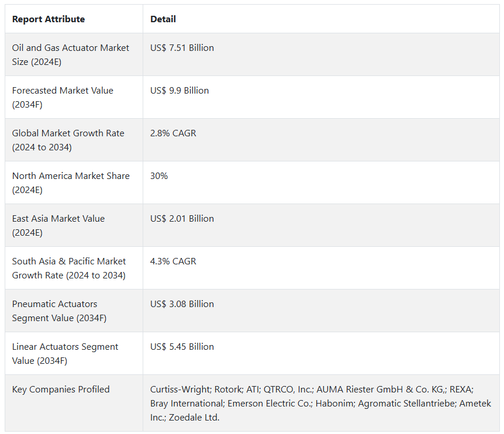This screenshot has height=434, width=504.
Task: Click the company list starting with 'Curtiss-Wright'
Action: tap(320, 403)
